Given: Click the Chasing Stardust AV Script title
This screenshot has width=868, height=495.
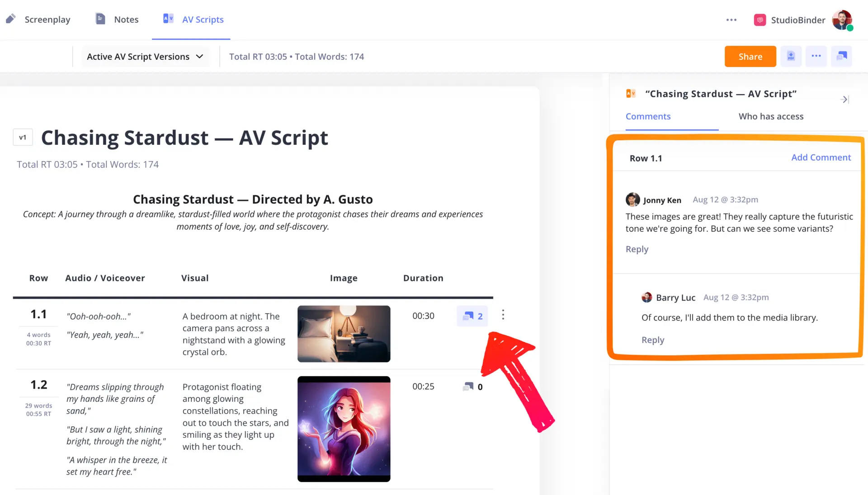Looking at the screenshot, I should [184, 138].
